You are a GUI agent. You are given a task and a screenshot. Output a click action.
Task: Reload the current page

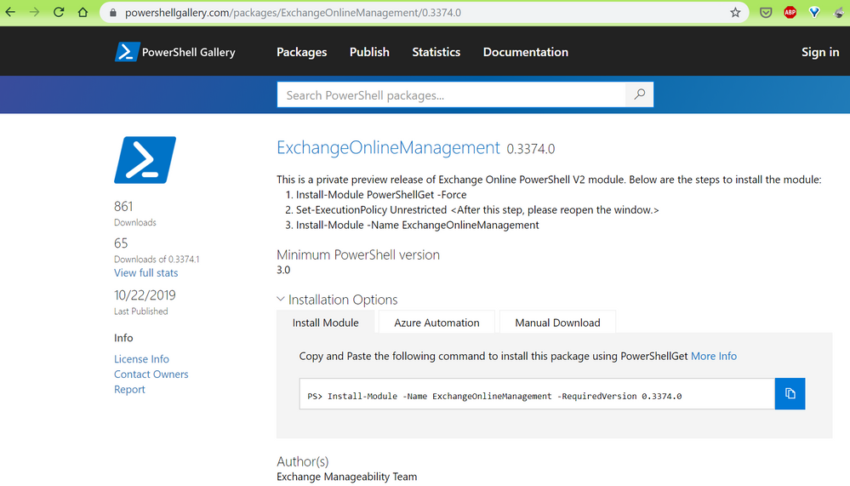coord(59,13)
